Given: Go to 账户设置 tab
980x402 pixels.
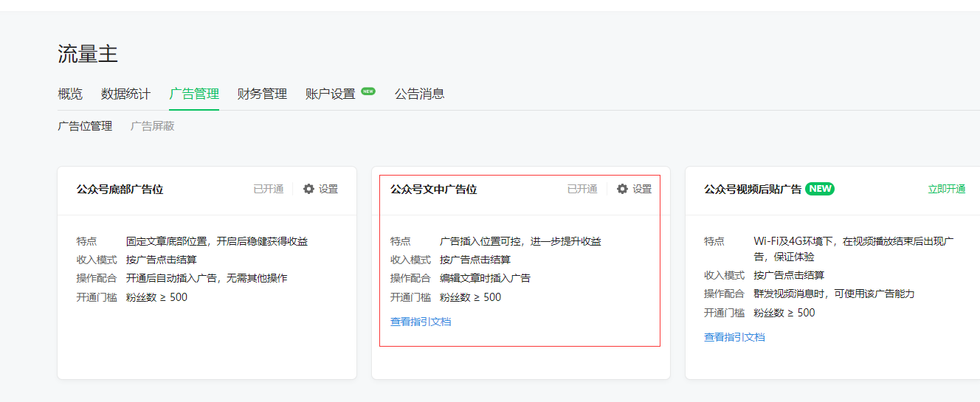Looking at the screenshot, I should point(331,94).
